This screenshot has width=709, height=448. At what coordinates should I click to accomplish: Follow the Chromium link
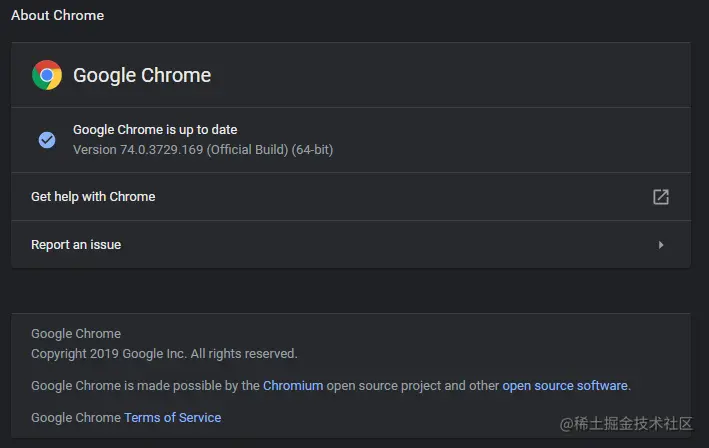pos(295,385)
